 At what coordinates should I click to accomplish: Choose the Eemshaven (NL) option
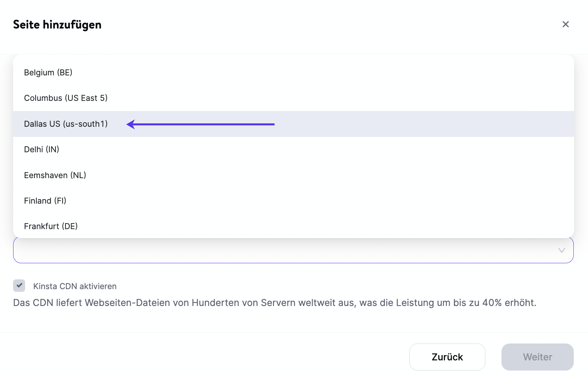55,175
